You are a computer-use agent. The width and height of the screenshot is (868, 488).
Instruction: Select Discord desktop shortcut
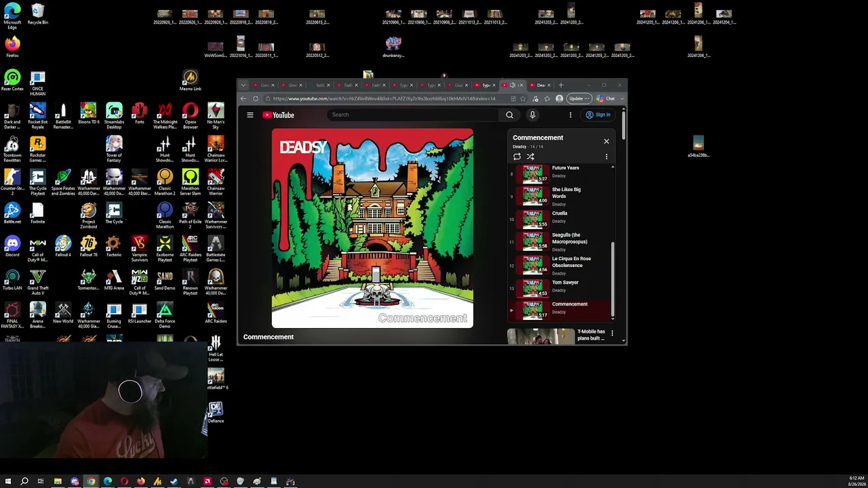(12, 246)
